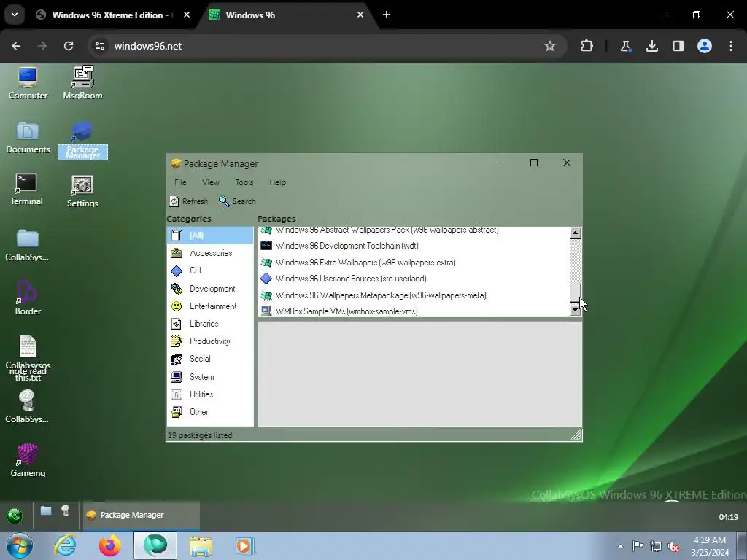Open Firefox from the Windows taskbar
Image resolution: width=747 pixels, height=560 pixels.
(110, 546)
